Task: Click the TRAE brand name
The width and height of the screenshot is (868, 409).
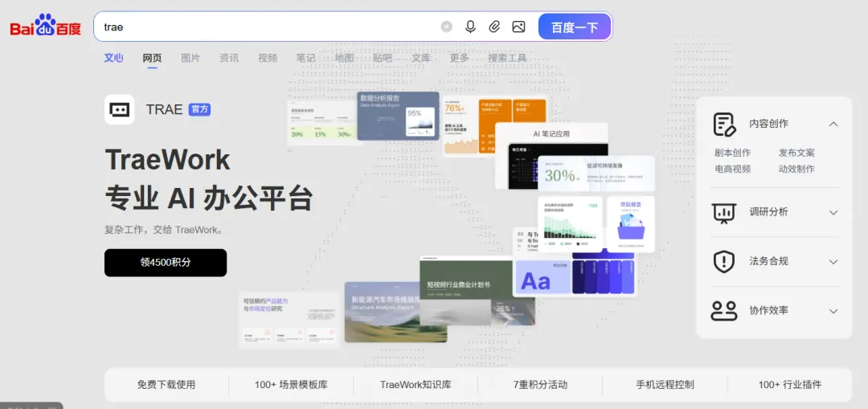Action: (165, 109)
